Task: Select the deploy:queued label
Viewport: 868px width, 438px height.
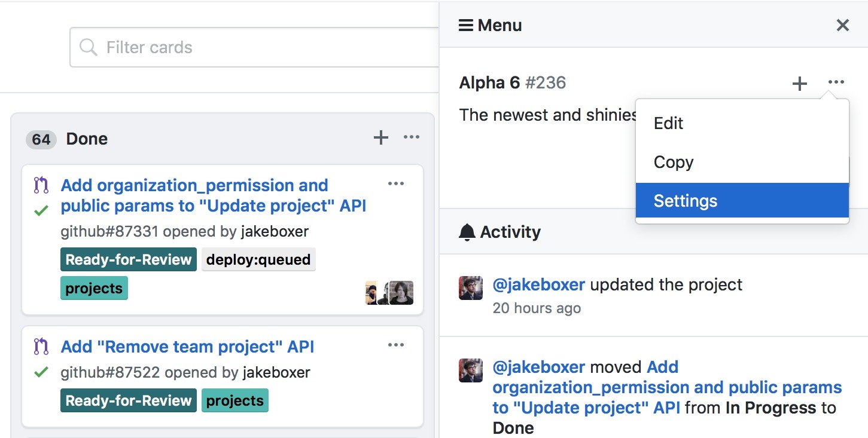Action: tap(258, 259)
